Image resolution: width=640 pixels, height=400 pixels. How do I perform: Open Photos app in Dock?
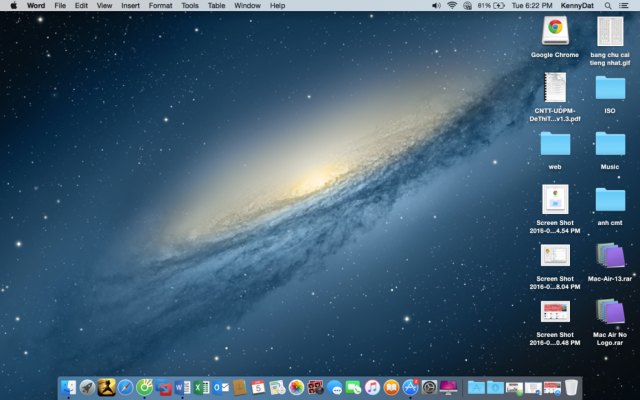296,387
